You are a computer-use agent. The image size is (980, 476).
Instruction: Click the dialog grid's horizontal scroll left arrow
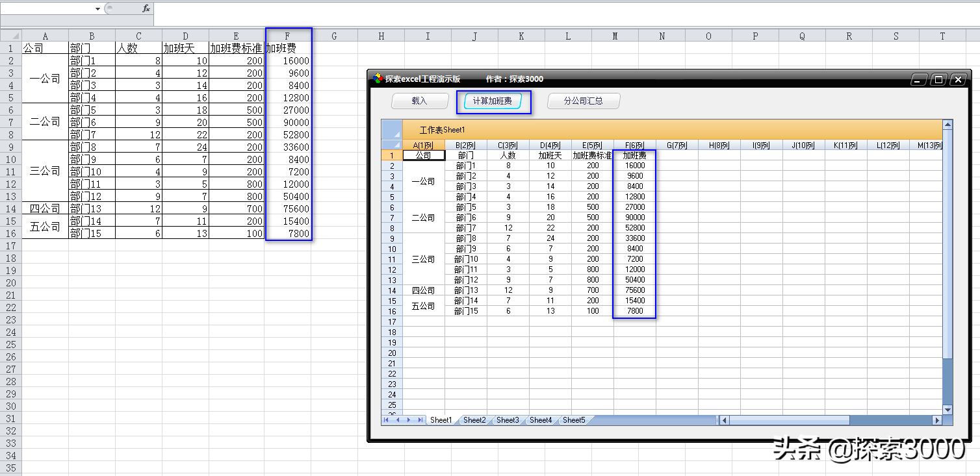725,420
